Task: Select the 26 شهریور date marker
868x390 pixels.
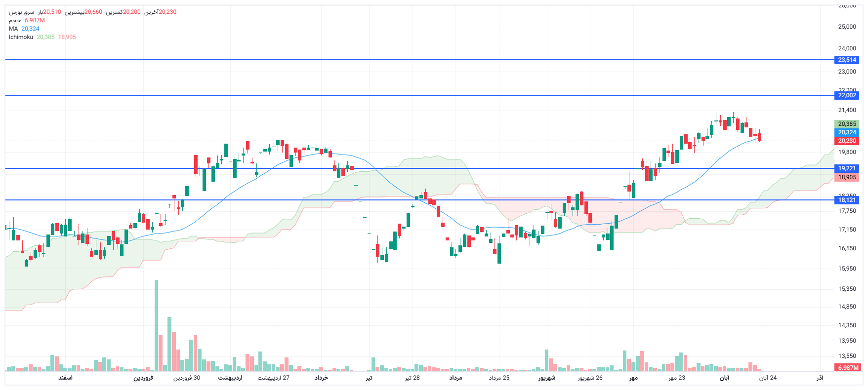Action: point(590,378)
